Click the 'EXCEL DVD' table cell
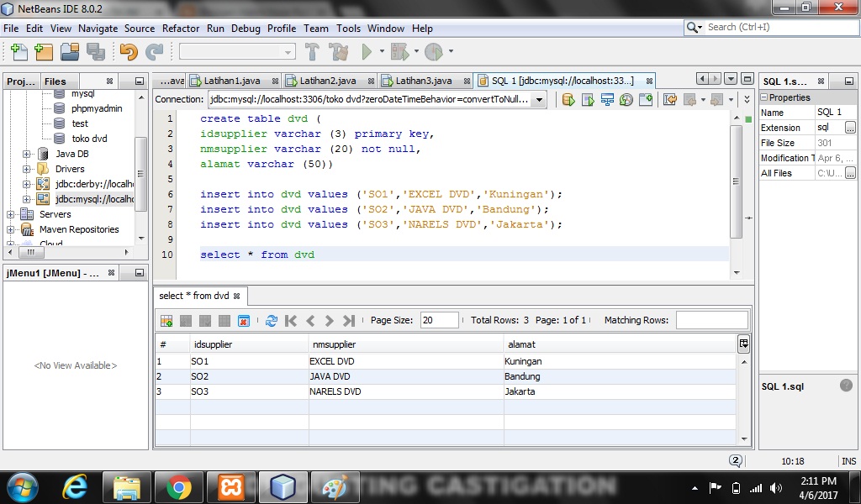 pos(406,361)
